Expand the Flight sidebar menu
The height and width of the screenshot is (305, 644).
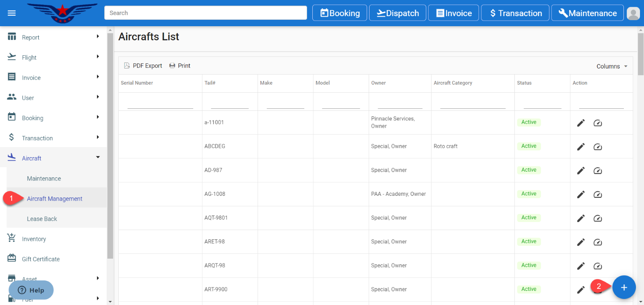(x=53, y=58)
